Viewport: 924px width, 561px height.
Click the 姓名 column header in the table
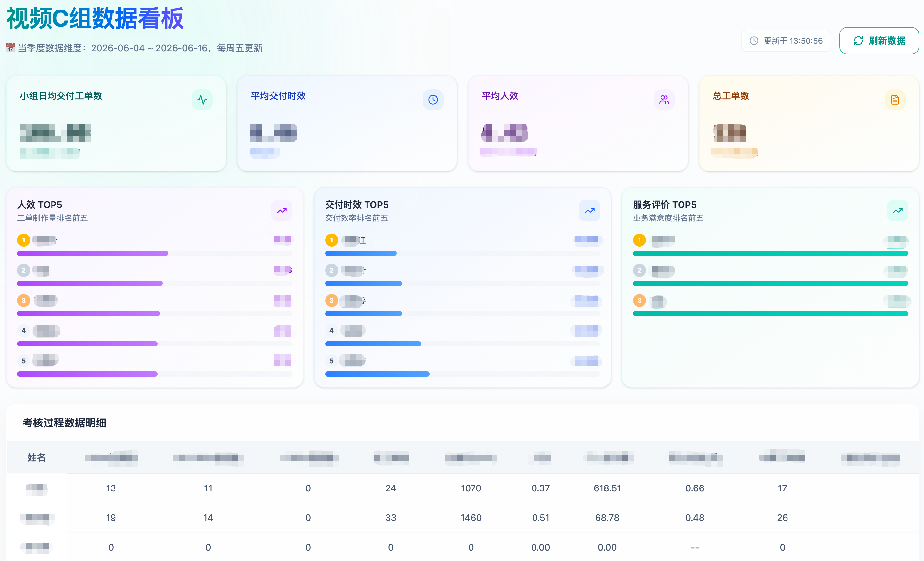pos(37,457)
